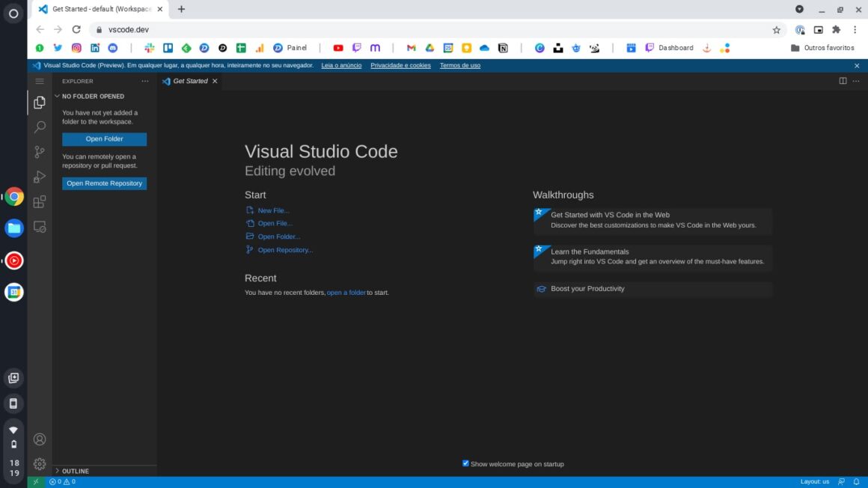
Task: Open the Remote Explorer icon
Action: coord(40,227)
